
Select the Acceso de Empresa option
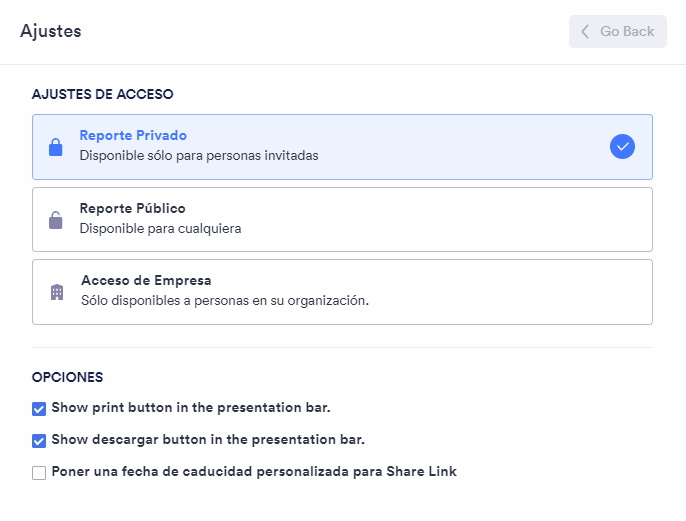(x=342, y=292)
